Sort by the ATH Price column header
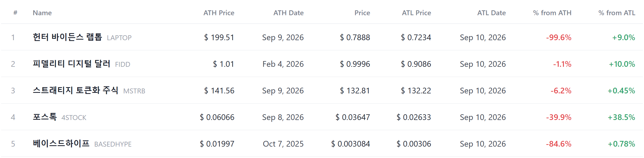 pyautogui.click(x=219, y=13)
